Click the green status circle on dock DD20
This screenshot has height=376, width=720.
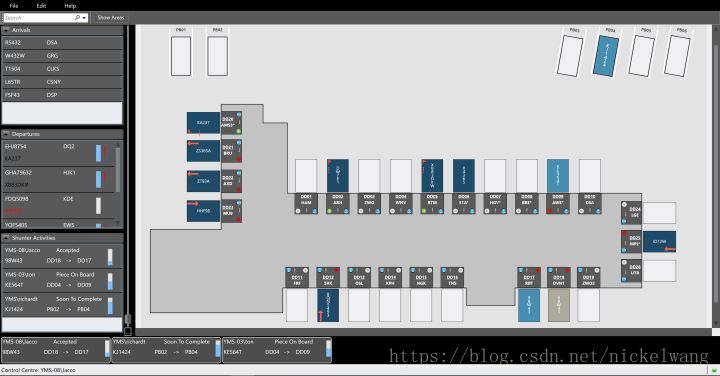click(238, 131)
